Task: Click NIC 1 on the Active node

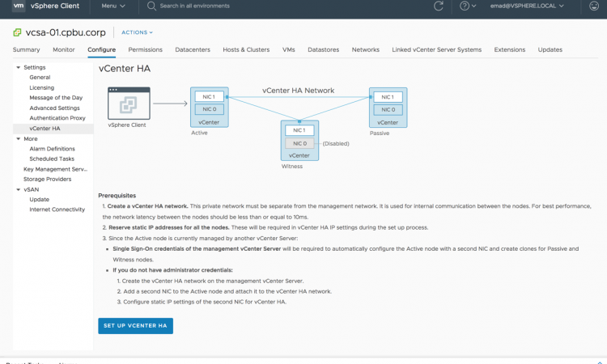Action: [209, 97]
